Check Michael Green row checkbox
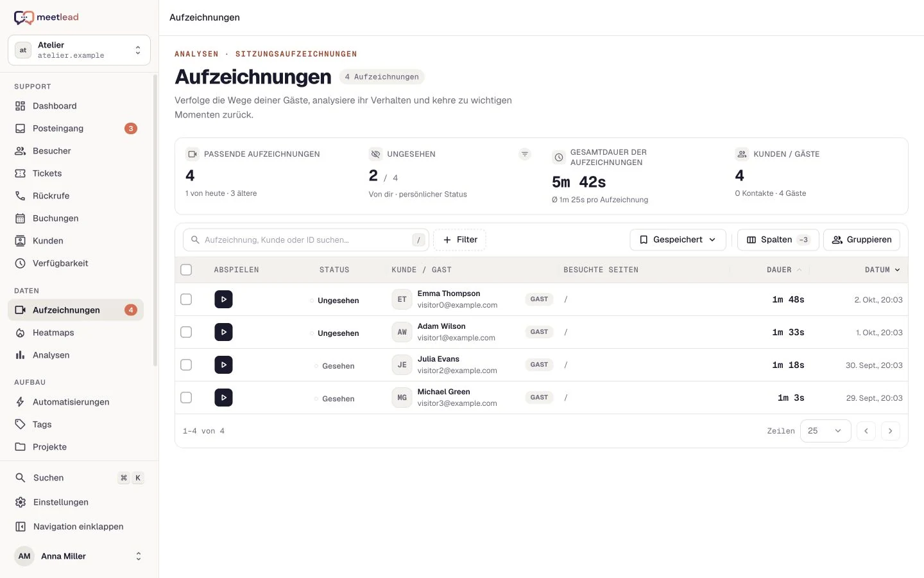 [x=186, y=398]
